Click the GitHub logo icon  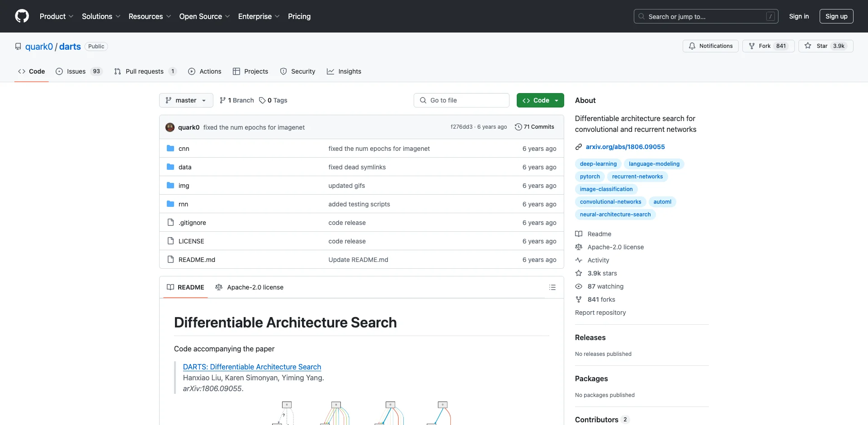click(x=22, y=16)
